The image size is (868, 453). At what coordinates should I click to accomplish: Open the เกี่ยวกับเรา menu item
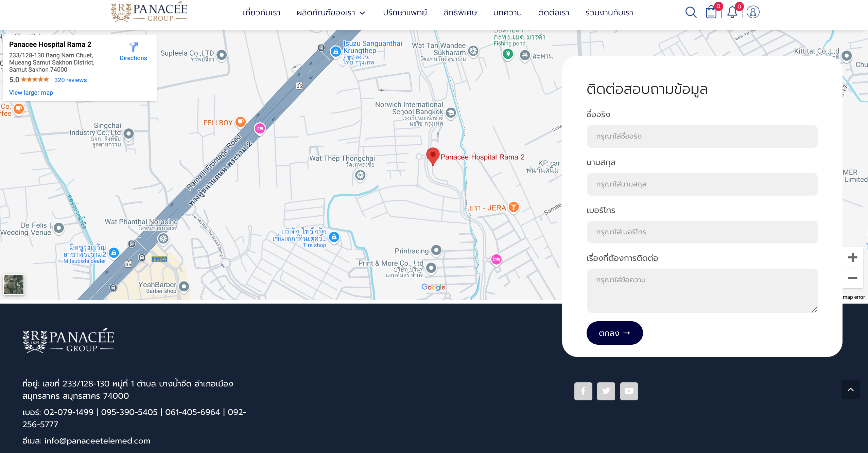(x=261, y=13)
